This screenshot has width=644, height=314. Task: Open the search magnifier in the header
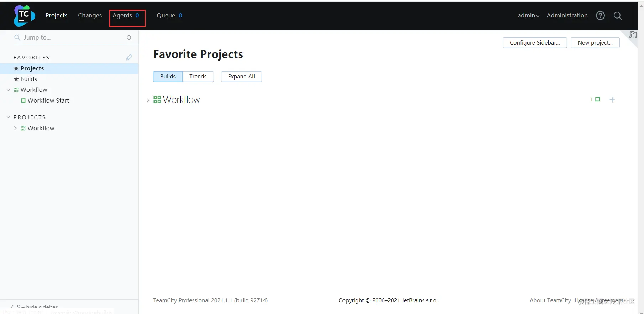pyautogui.click(x=618, y=16)
